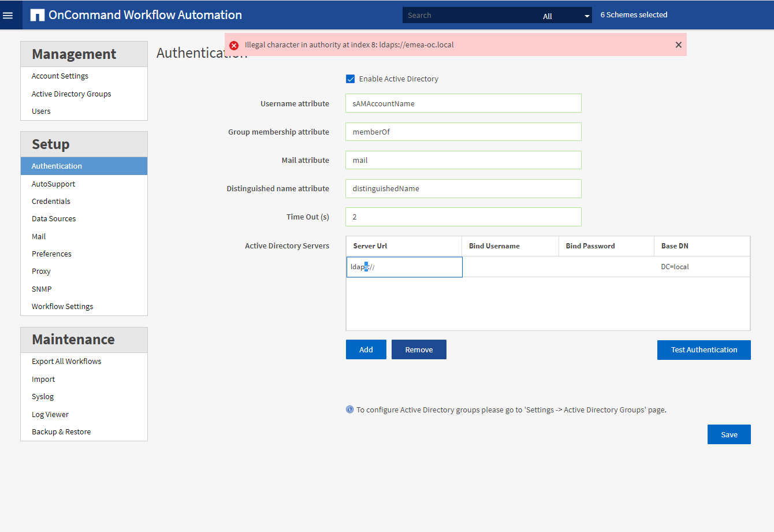This screenshot has height=532, width=774.
Task: Dismiss the illegal character error banner
Action: (678, 45)
